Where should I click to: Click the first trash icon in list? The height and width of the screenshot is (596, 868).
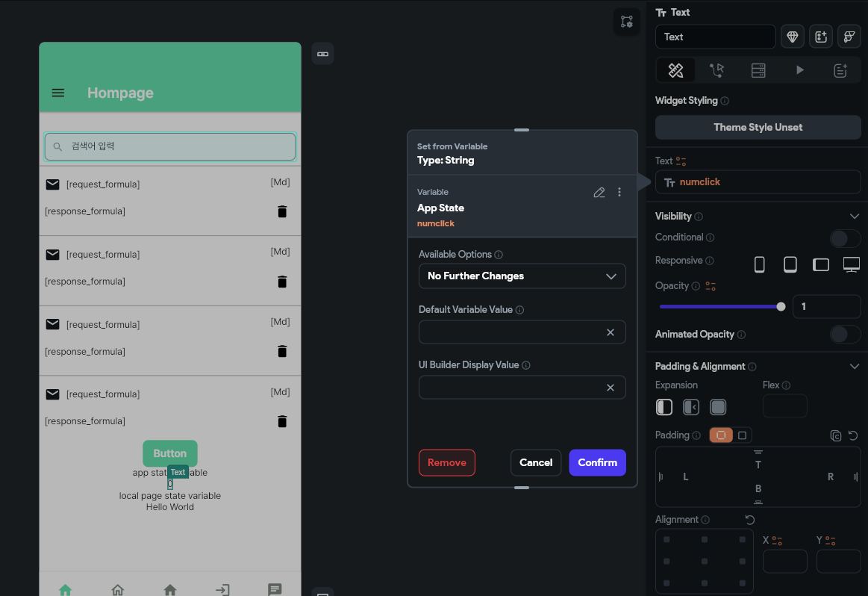point(282,211)
